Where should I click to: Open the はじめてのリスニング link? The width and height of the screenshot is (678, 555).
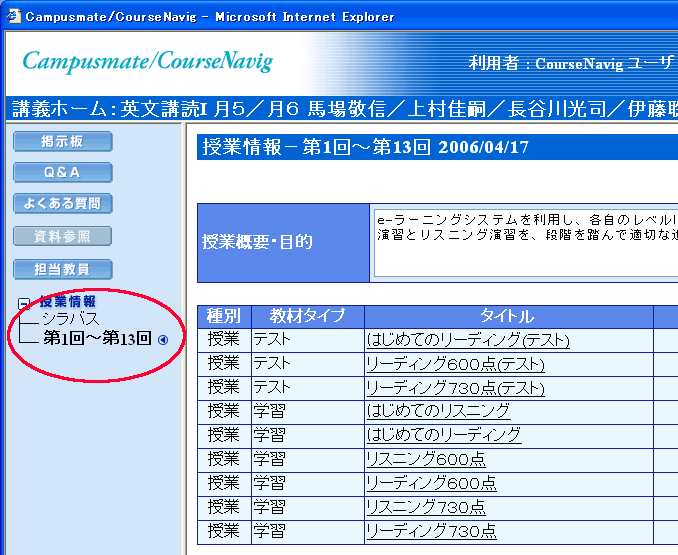[x=438, y=411]
